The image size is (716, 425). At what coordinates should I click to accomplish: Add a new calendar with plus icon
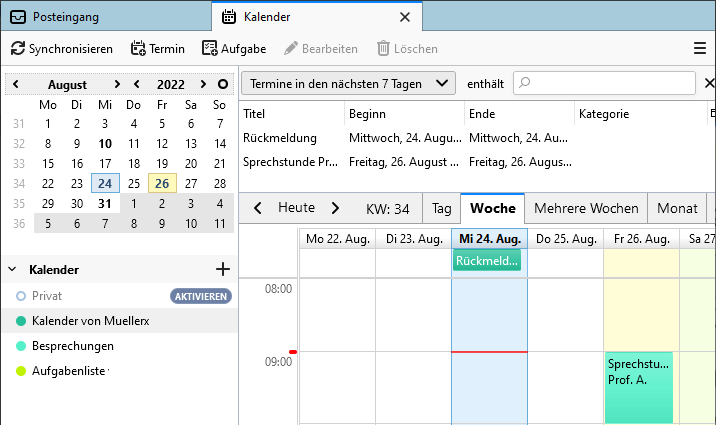(x=223, y=269)
